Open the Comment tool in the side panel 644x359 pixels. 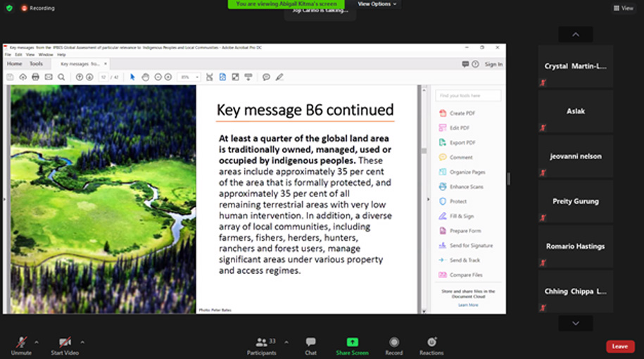click(455, 157)
